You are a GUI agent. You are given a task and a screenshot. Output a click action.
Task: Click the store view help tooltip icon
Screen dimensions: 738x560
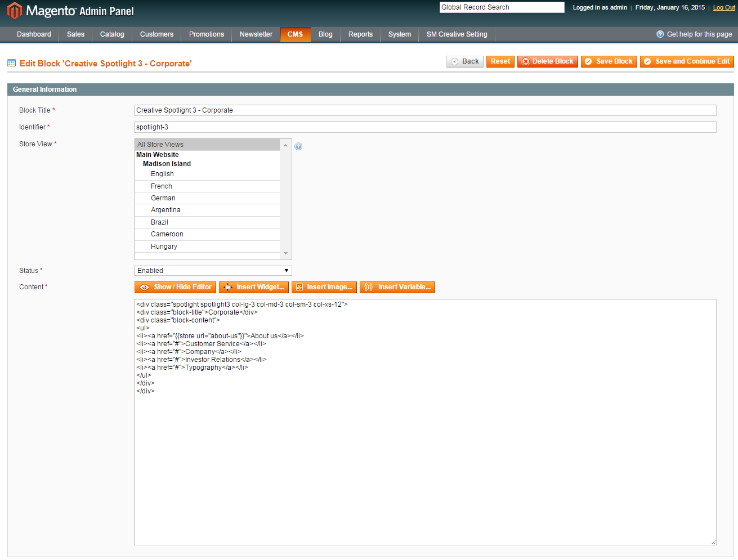point(298,146)
